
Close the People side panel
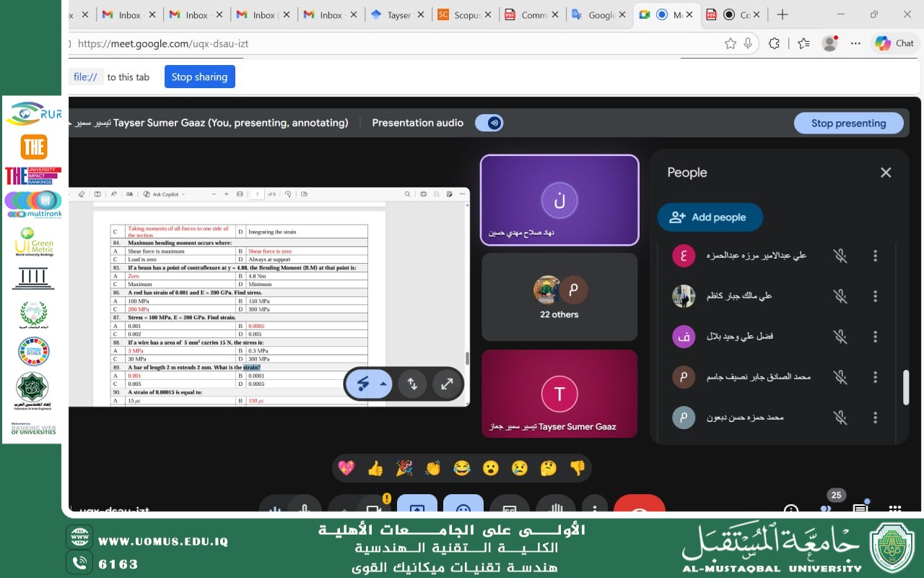(886, 173)
